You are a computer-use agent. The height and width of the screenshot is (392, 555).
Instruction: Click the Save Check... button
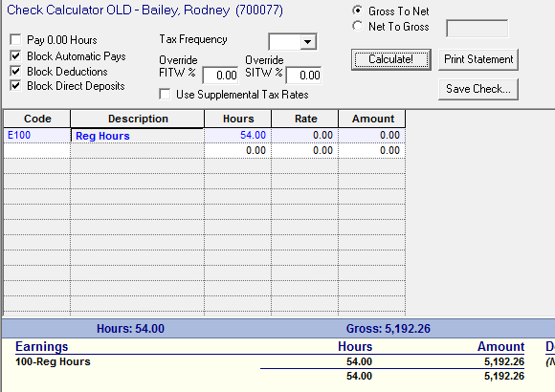tap(478, 89)
